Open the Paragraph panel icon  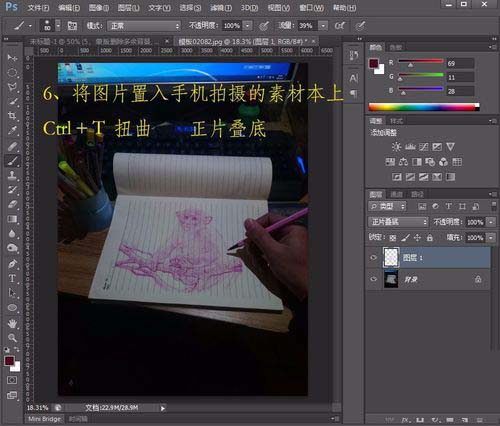(354, 93)
